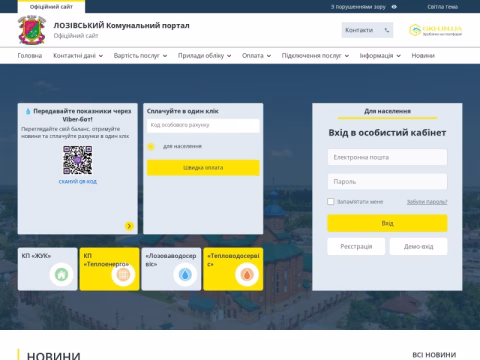Viewport: 480px width, 360px height.
Task: Switch to the 'Для населення' tab
Action: (x=387, y=111)
